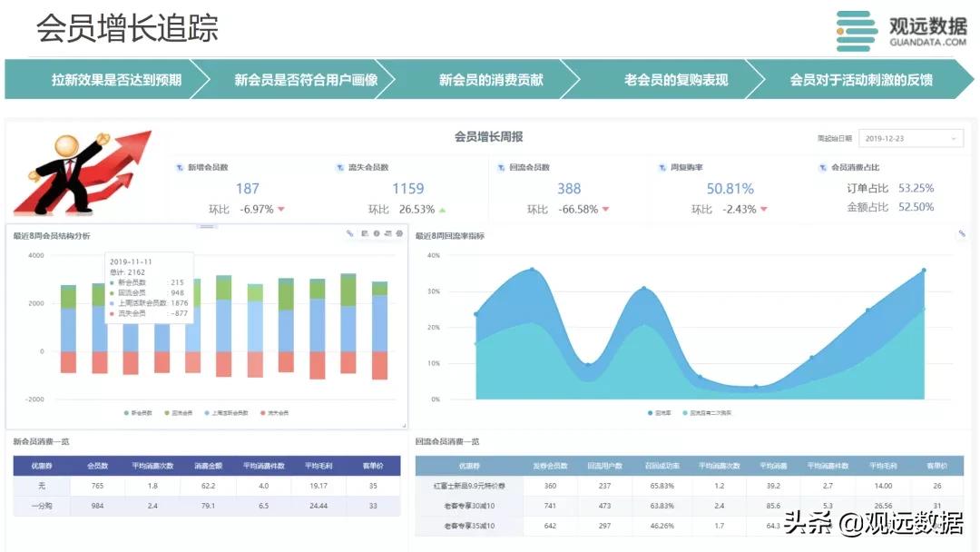Hide the 流失会员 series via its legend
This screenshot has width=980, height=552.
tap(274, 411)
